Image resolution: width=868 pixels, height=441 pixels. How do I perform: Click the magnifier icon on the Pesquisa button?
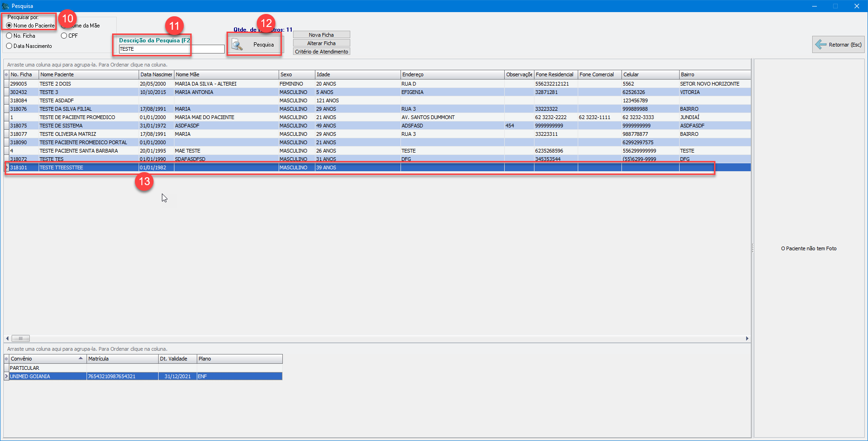pos(237,45)
